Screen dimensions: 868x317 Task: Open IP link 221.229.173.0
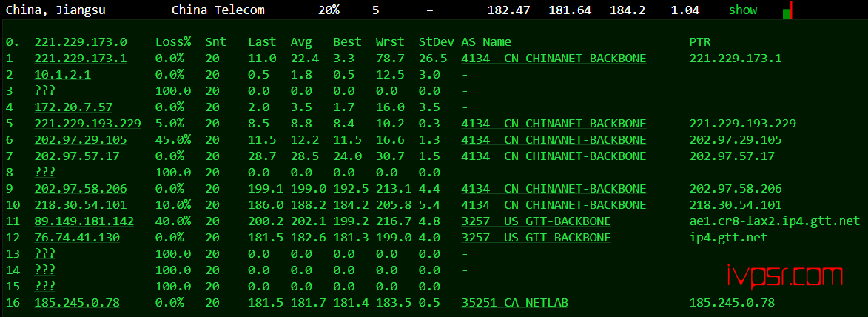81,42
